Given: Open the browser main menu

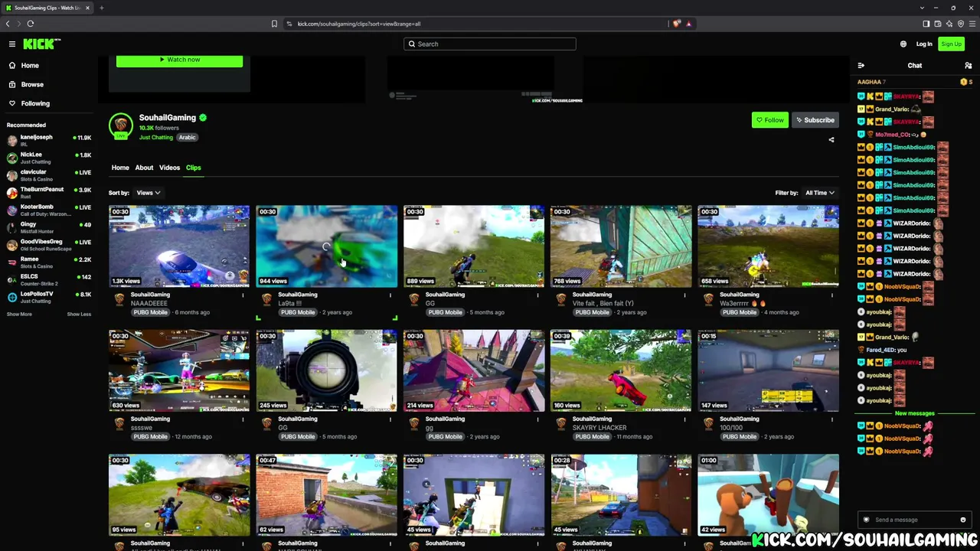Looking at the screenshot, I should coord(972,24).
